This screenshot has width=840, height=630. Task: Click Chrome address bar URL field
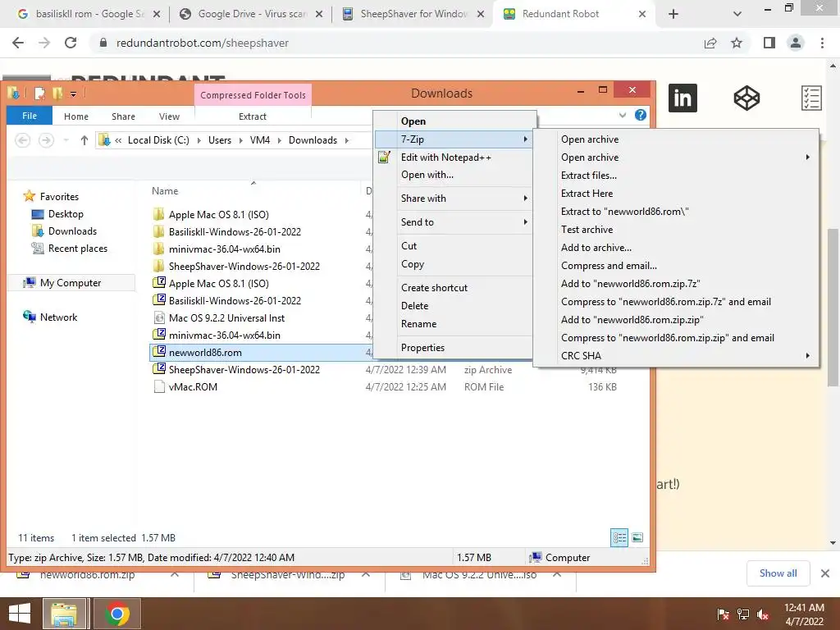pyautogui.click(x=396, y=43)
